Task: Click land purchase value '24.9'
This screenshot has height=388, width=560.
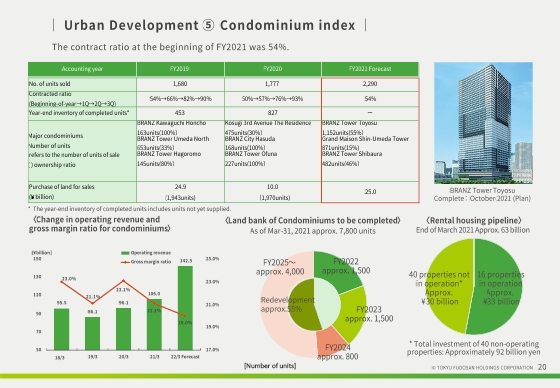Action: [180, 187]
